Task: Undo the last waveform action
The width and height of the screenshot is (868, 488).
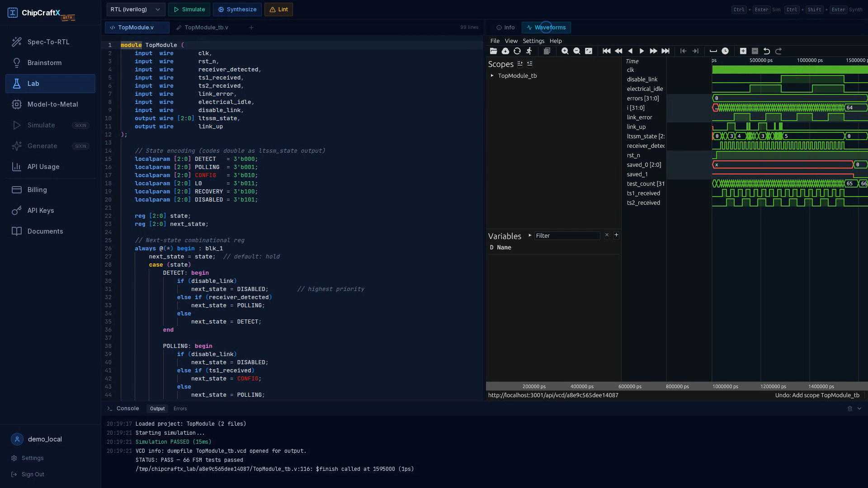Action: (x=767, y=51)
